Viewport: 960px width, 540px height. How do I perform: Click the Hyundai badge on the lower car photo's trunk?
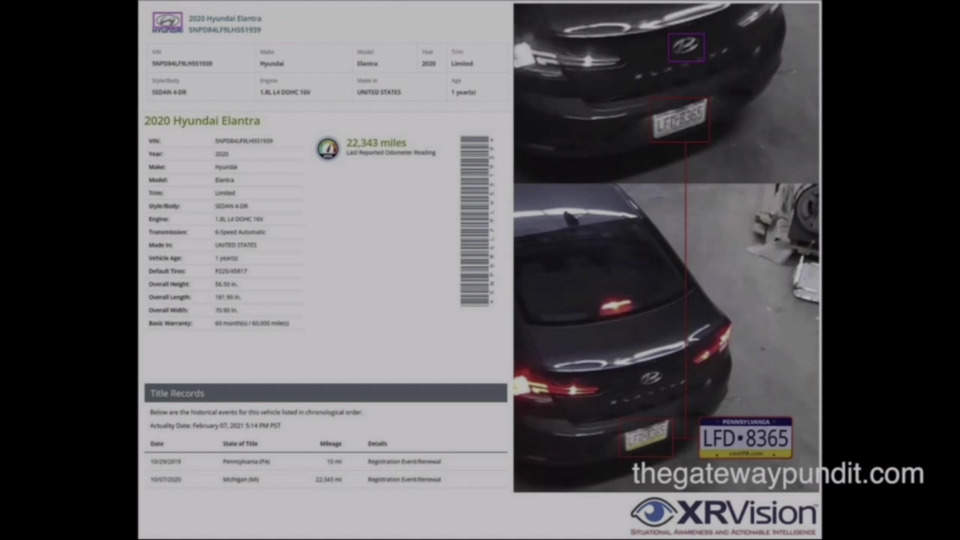click(650, 378)
